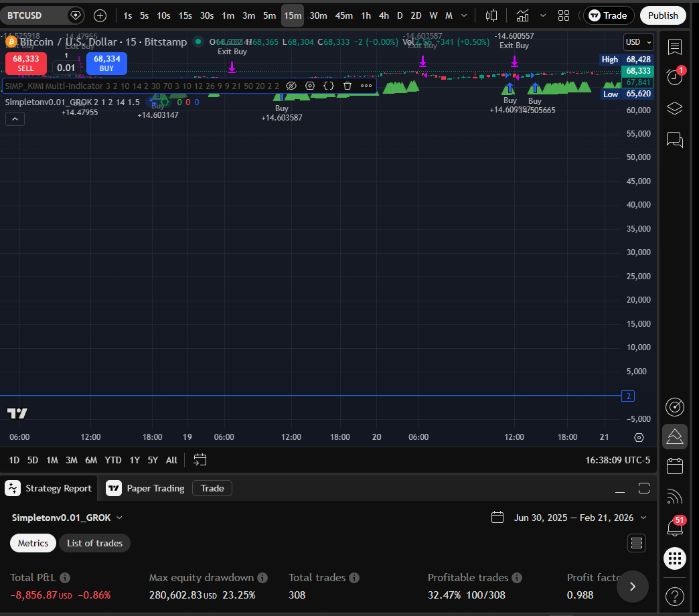Delete the SIMP_KIMI indicator via trash icon
The image size is (699, 616).
pos(347,86)
